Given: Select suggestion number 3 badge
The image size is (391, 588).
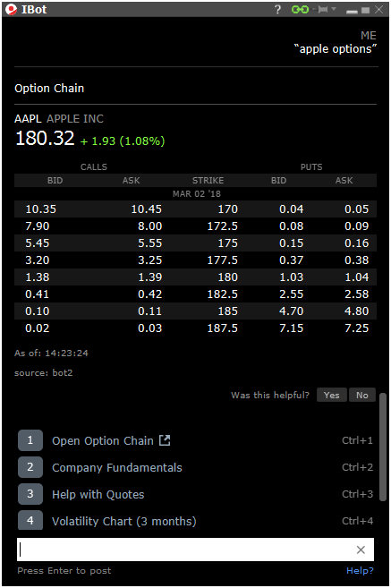Looking at the screenshot, I should pyautogui.click(x=30, y=494).
